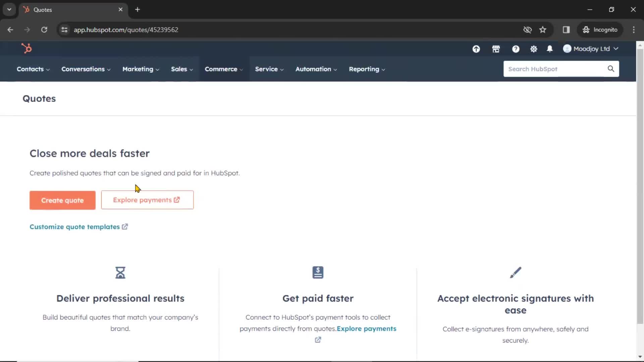Click the help question mark icon
This screenshot has width=644, height=362.
click(516, 49)
